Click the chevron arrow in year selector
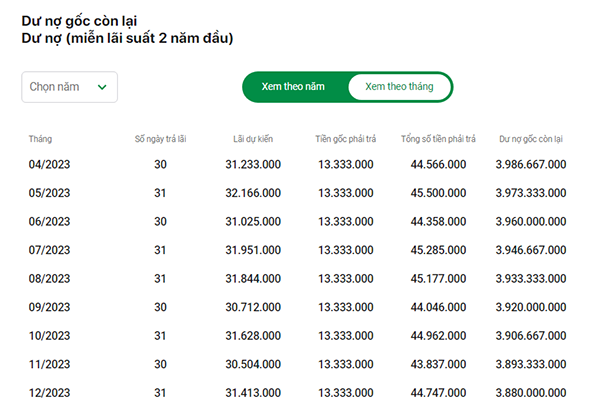The width and height of the screenshot is (600, 419). pyautogui.click(x=102, y=87)
